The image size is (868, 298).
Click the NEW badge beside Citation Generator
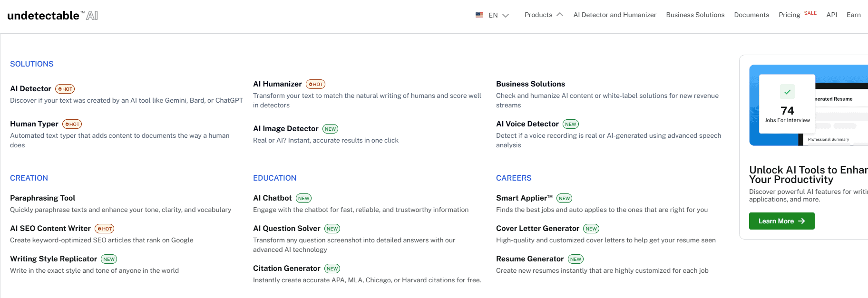pos(332,269)
